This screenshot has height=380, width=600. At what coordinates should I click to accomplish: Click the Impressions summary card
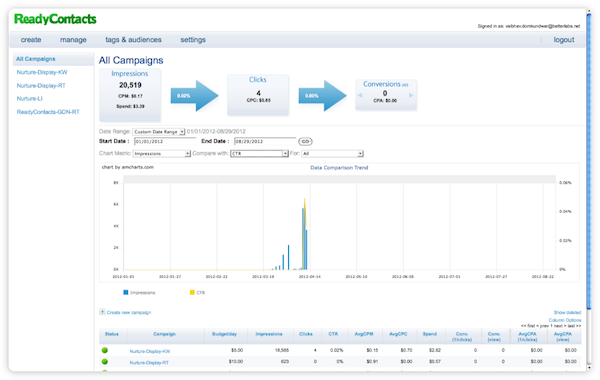click(x=130, y=95)
